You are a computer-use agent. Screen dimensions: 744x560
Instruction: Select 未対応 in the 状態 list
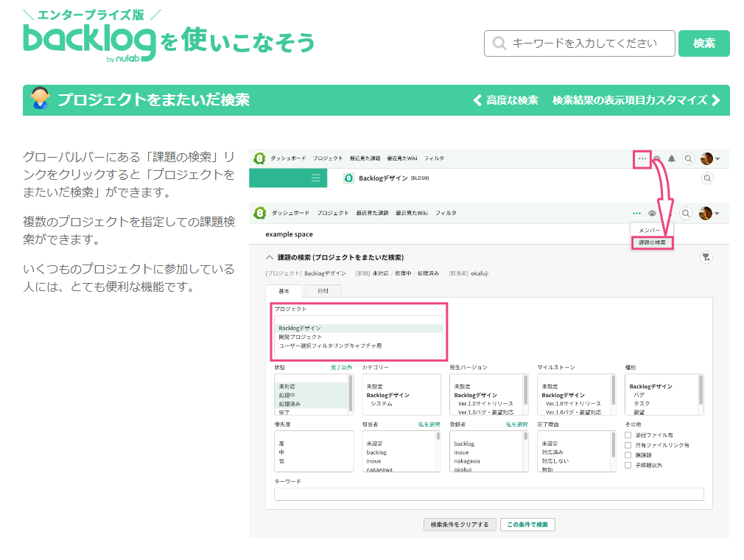(312, 387)
